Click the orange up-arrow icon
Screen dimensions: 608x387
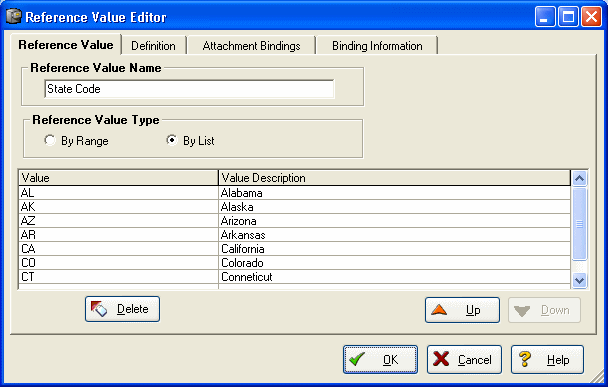pos(439,309)
